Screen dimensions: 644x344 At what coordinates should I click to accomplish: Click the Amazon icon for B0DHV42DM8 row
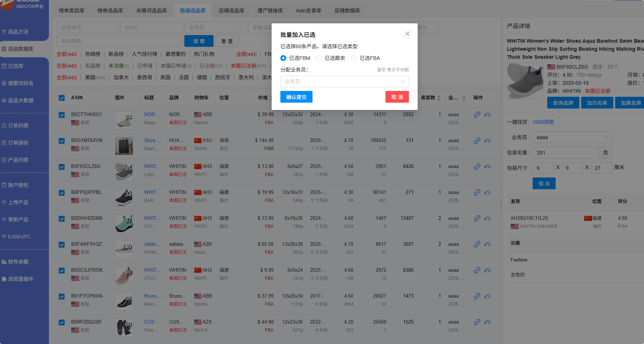[488, 218]
